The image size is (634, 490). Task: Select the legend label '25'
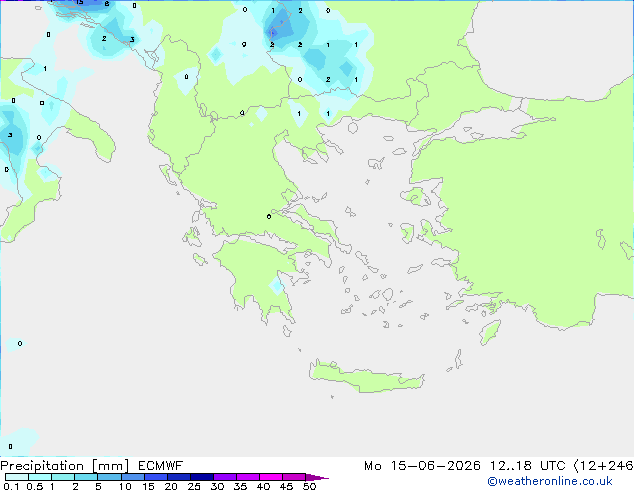pyautogui.click(x=194, y=486)
